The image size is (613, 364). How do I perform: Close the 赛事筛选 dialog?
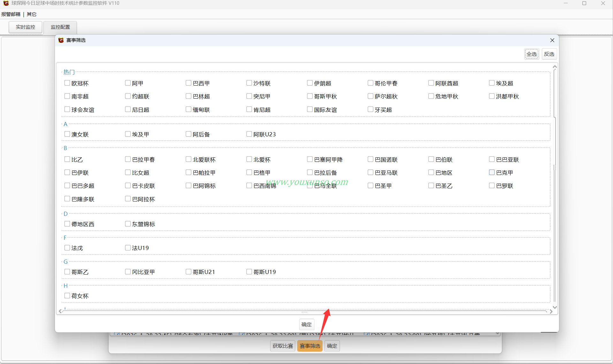click(552, 40)
